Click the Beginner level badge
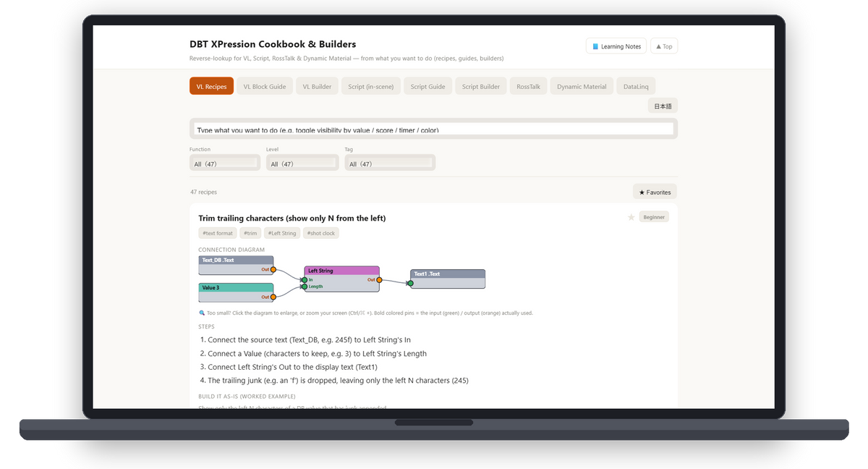The height and width of the screenshot is (469, 868). point(654,217)
